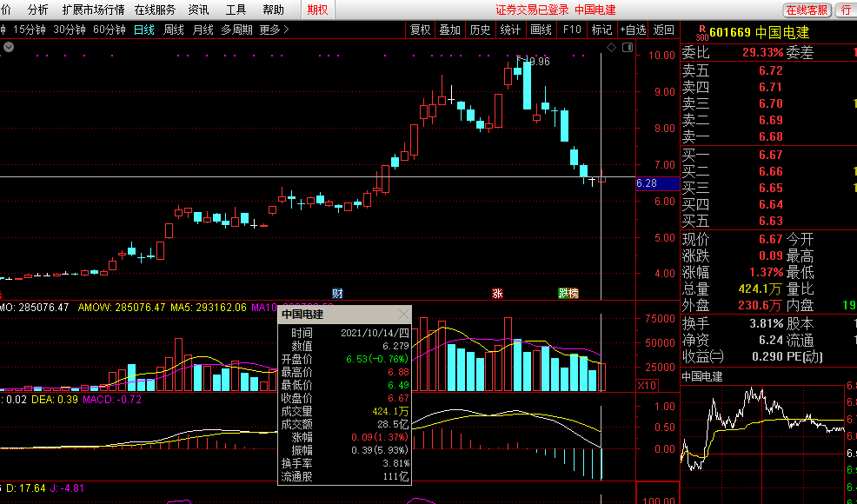Click the J: -4.81 KDJ label
The height and width of the screenshot is (504, 857).
[67, 487]
